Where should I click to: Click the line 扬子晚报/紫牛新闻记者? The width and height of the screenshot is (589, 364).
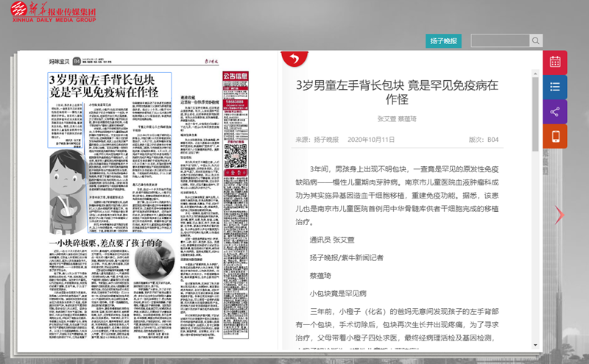click(x=346, y=258)
